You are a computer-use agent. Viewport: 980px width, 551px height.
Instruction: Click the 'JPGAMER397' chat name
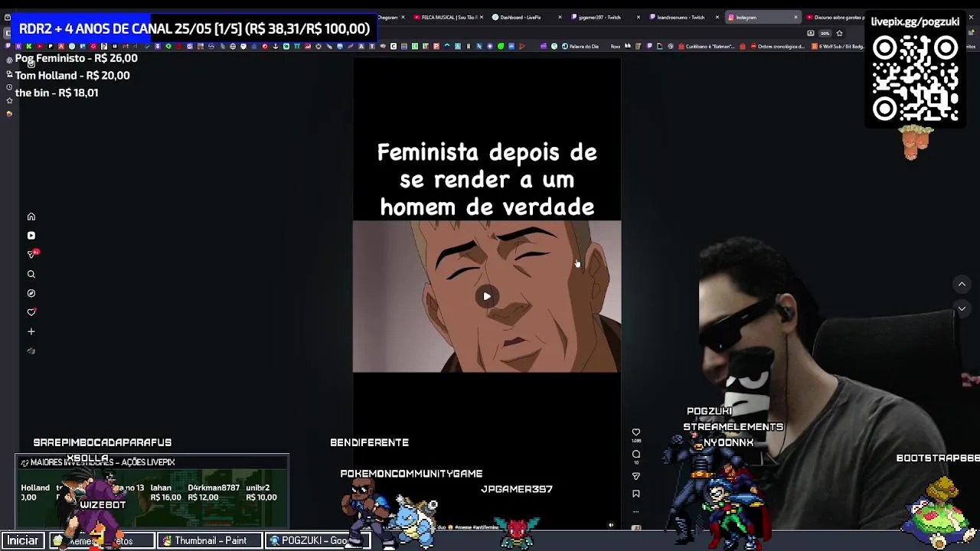(517, 489)
